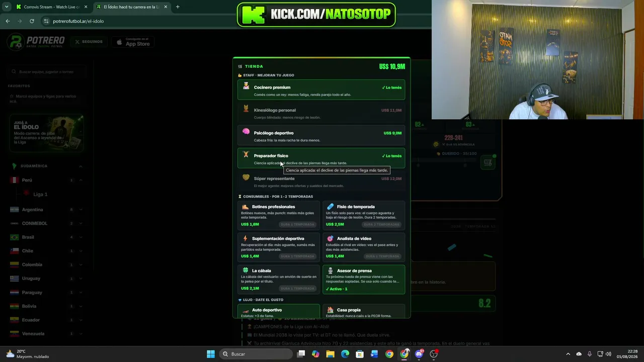Image resolution: width=644 pixels, height=362 pixels.
Task: Click the Analista de video target icon
Action: 330,238
